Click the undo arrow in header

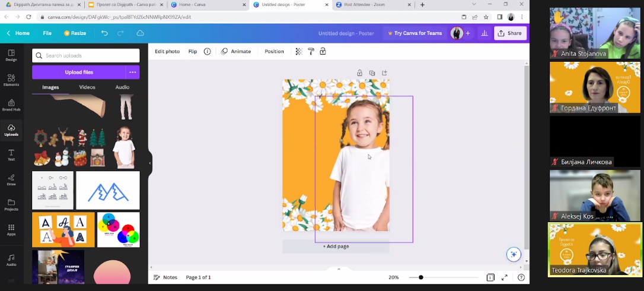coord(104,33)
